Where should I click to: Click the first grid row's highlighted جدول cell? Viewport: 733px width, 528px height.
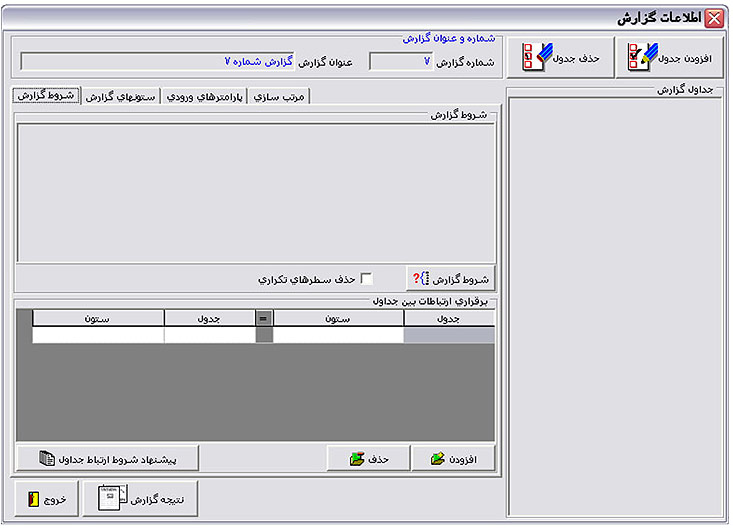pyautogui.click(x=449, y=335)
